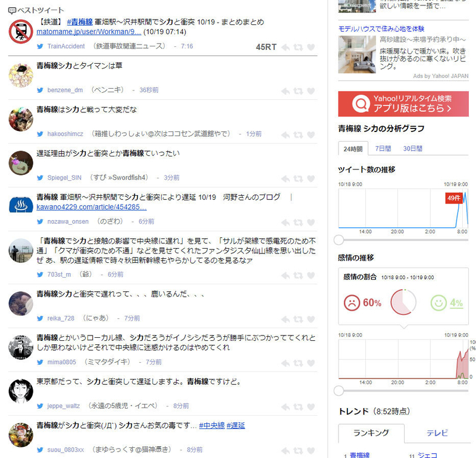Screen dimensions: 476x458
Task: Reply to the TrainAccident best tweet
Action: coord(286,48)
